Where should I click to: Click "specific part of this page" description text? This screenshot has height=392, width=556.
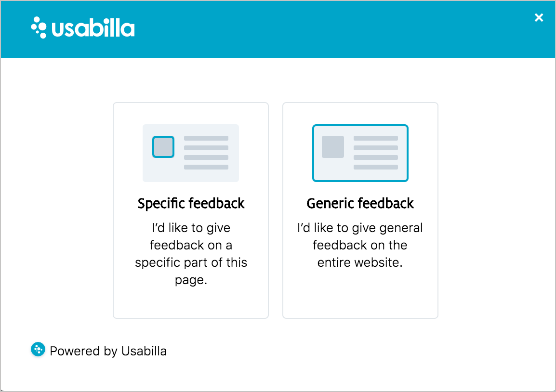coord(191,271)
